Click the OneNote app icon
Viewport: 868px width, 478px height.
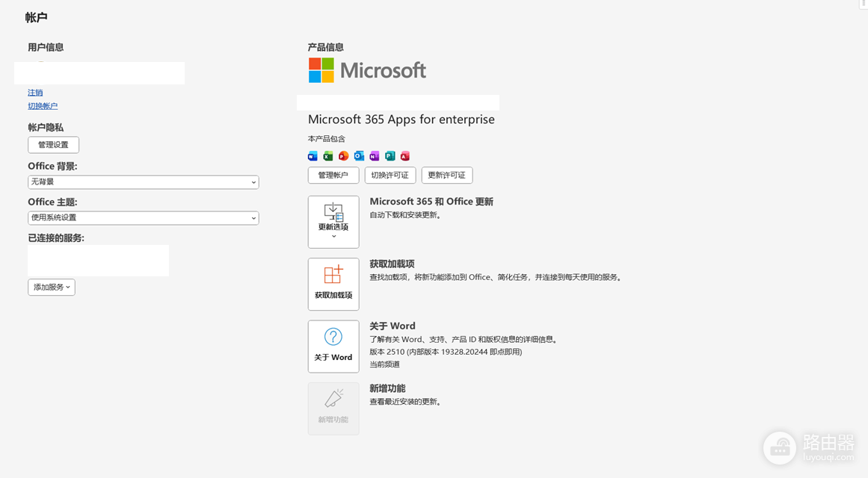click(x=375, y=156)
